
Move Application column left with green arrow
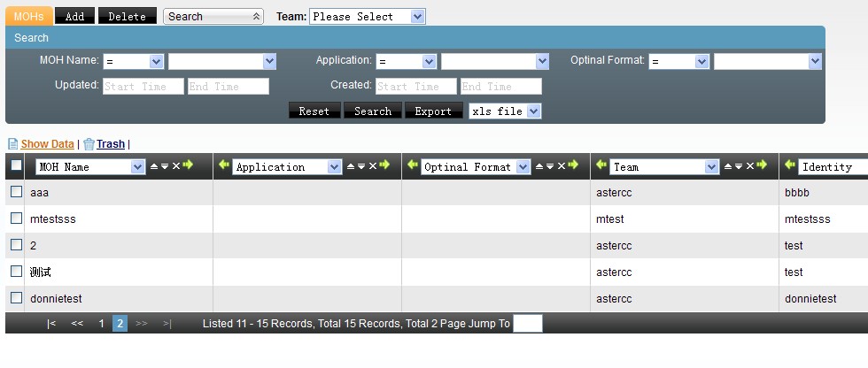click(x=224, y=165)
